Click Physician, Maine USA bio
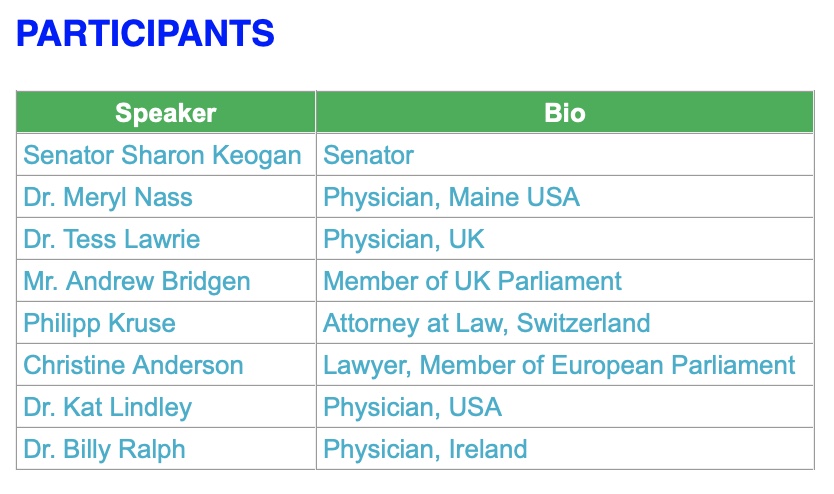Image resolution: width=834 pixels, height=494 pixels. (x=451, y=197)
